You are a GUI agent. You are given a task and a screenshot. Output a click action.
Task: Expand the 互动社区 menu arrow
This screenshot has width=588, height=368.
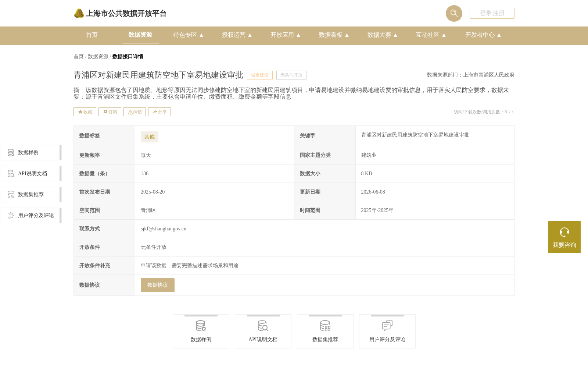click(x=444, y=35)
